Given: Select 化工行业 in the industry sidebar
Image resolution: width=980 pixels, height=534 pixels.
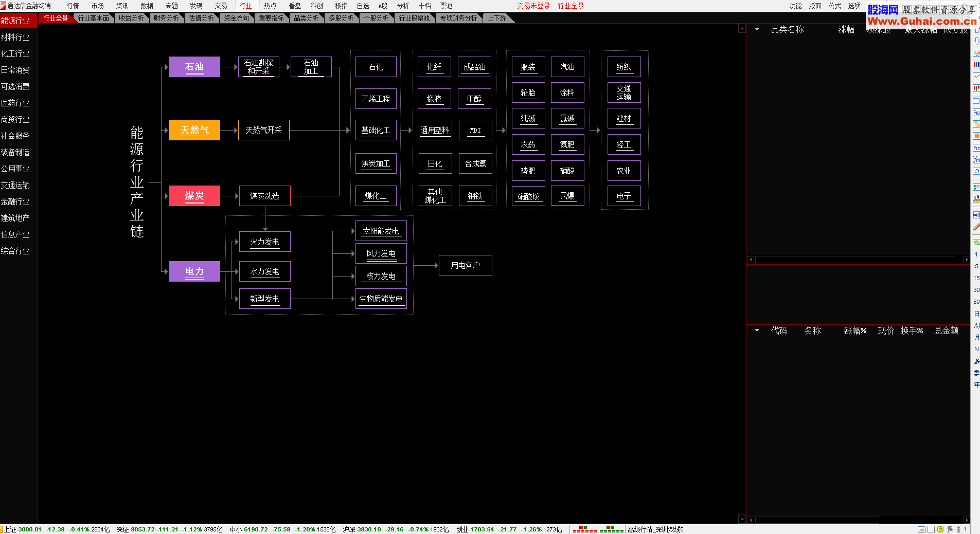Looking at the screenshot, I should [x=15, y=53].
